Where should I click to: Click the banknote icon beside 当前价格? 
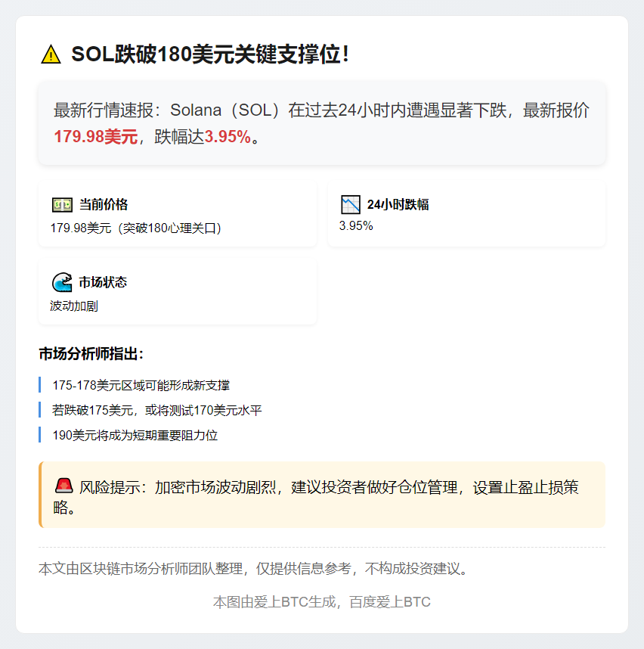pos(62,204)
